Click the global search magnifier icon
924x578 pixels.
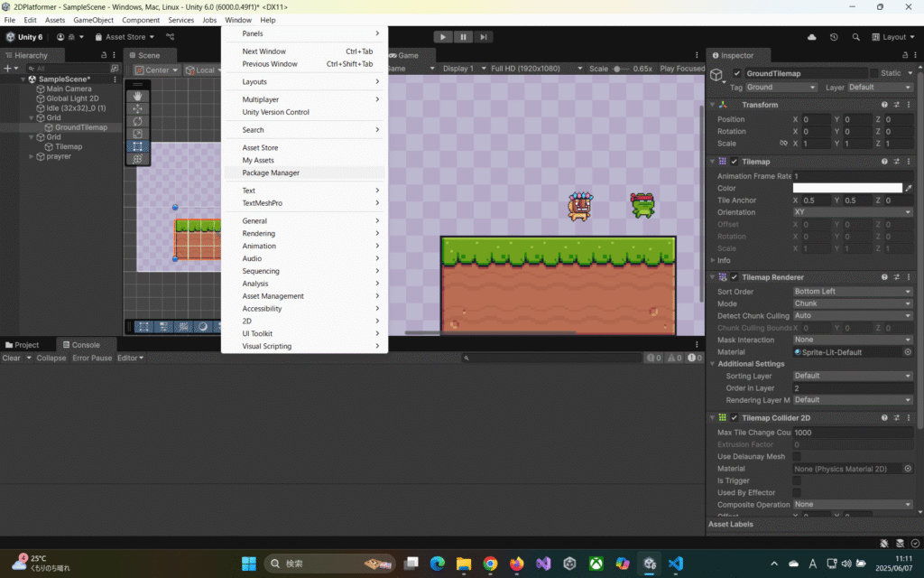[x=855, y=36]
